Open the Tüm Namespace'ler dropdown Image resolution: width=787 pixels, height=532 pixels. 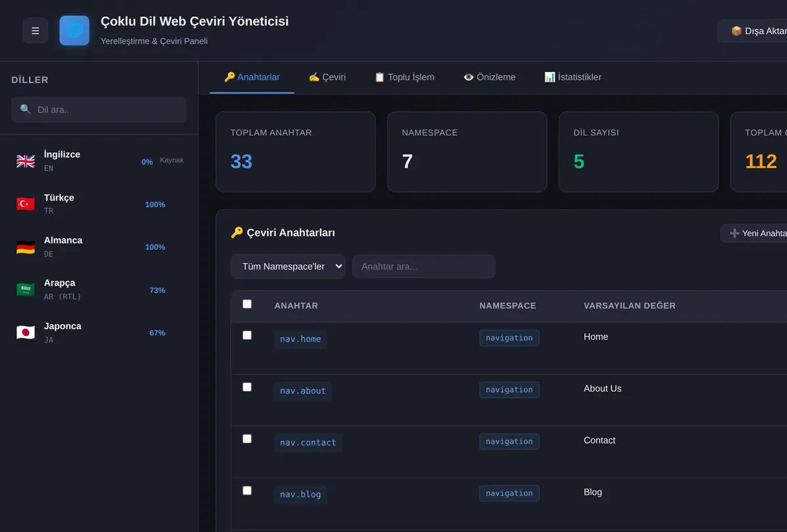[x=288, y=266]
